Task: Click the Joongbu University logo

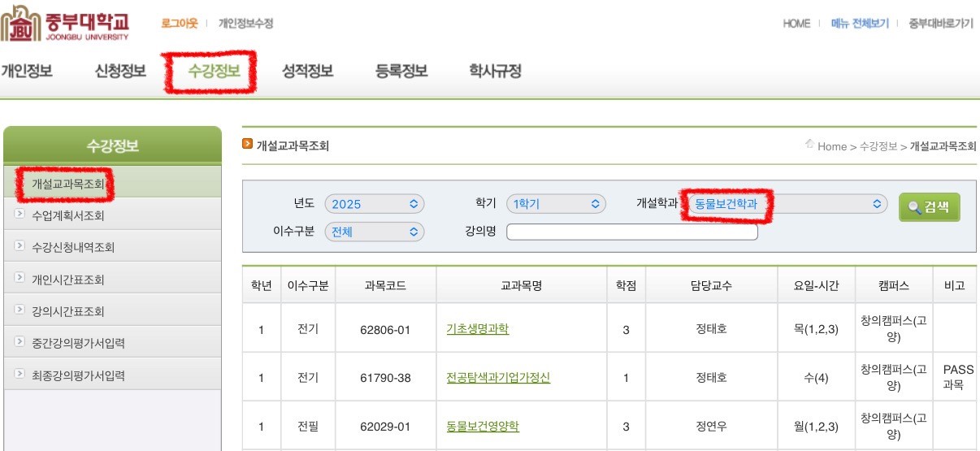Action: [65, 24]
